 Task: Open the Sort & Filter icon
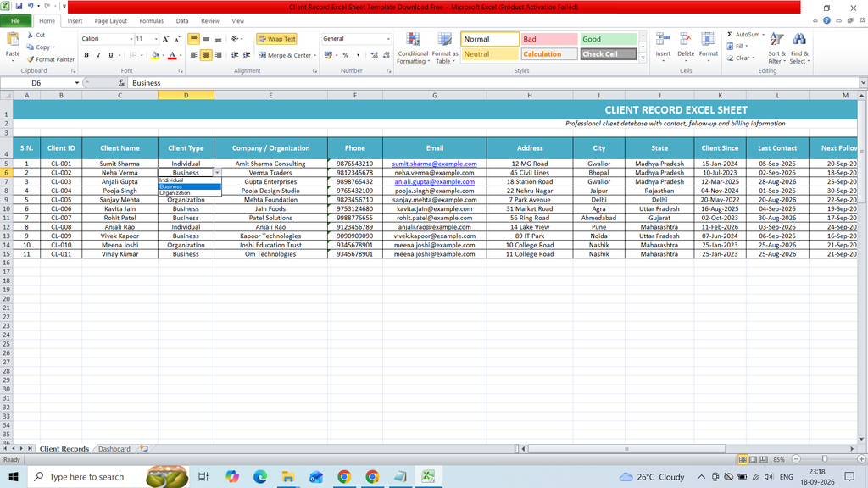(x=776, y=40)
